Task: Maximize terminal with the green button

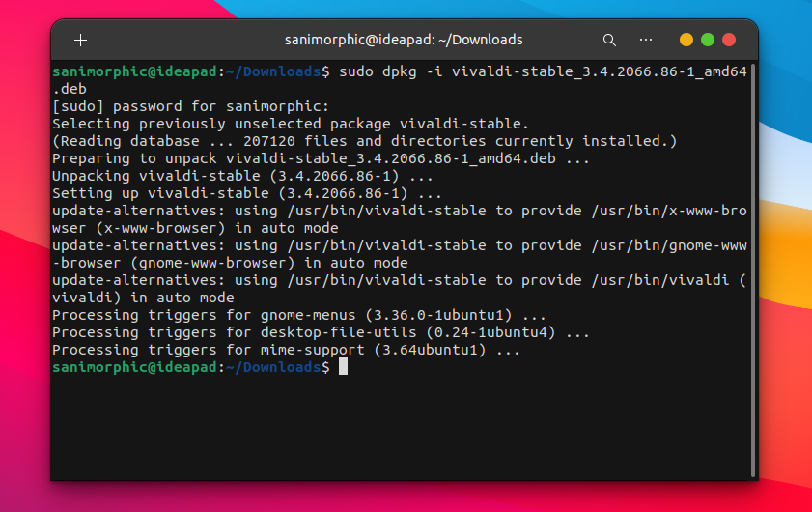Action: [708, 40]
